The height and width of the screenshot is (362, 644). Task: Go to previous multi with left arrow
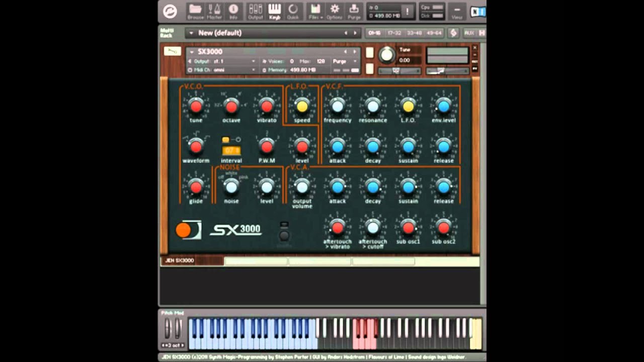346,33
